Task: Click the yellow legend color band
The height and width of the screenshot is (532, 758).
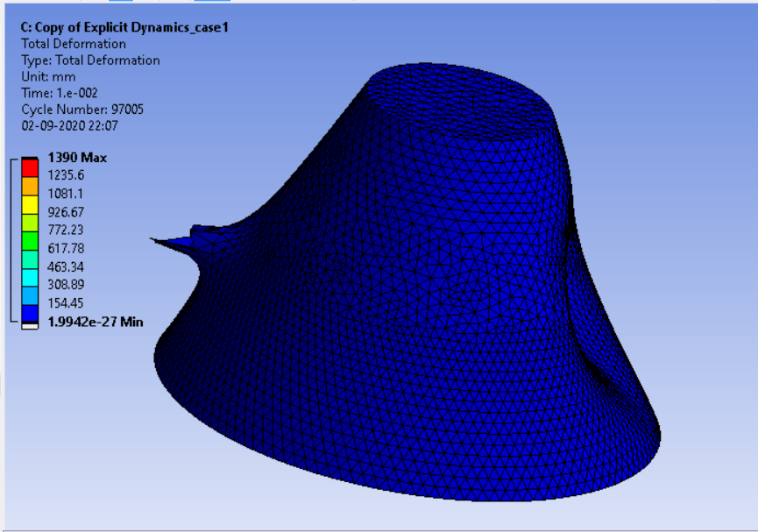Action: point(30,204)
